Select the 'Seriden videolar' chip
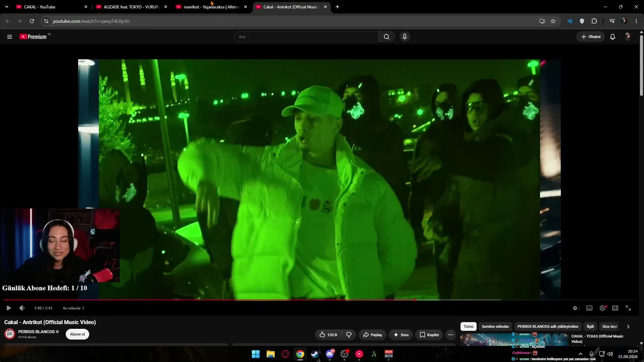Image resolution: width=644 pixels, height=362 pixels. (496, 327)
